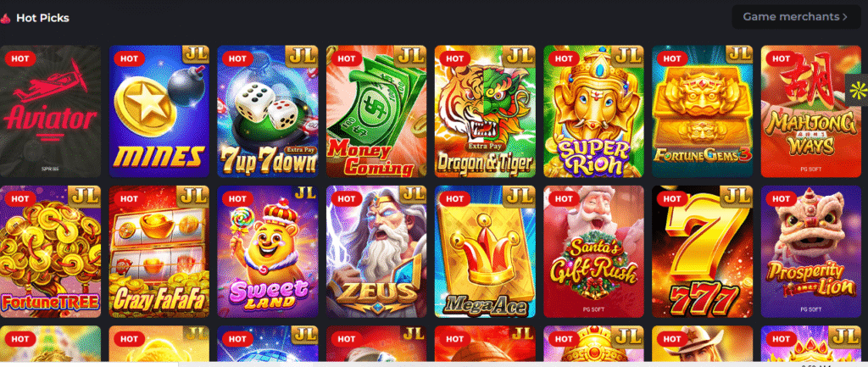868x367 pixels.
Task: Open the 777 slot game
Action: click(703, 252)
